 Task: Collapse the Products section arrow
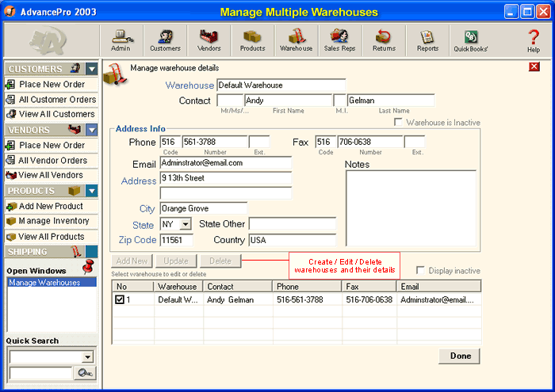coord(92,191)
